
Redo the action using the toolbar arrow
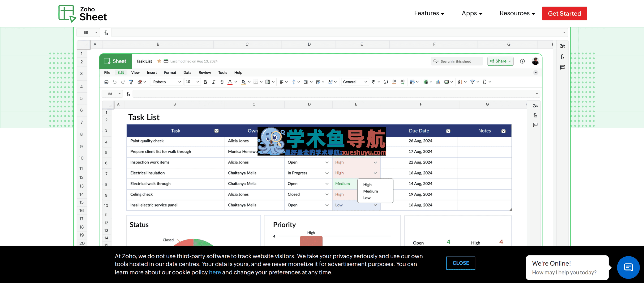tap(123, 82)
